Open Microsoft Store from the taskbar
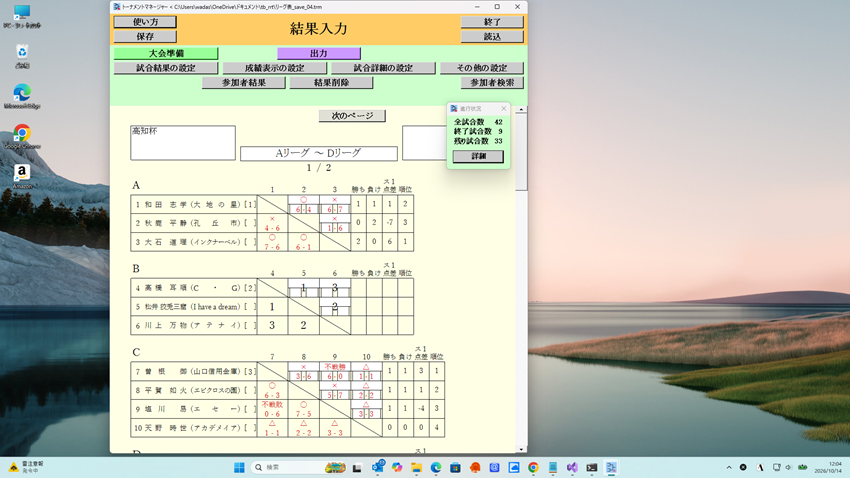Screen dimensions: 850x478 [455, 467]
